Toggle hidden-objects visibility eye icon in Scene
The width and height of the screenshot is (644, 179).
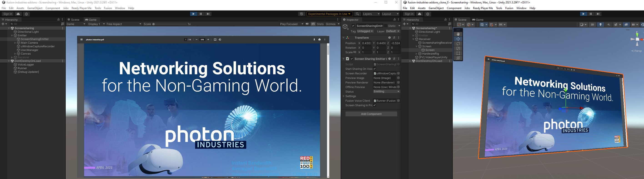point(626,25)
